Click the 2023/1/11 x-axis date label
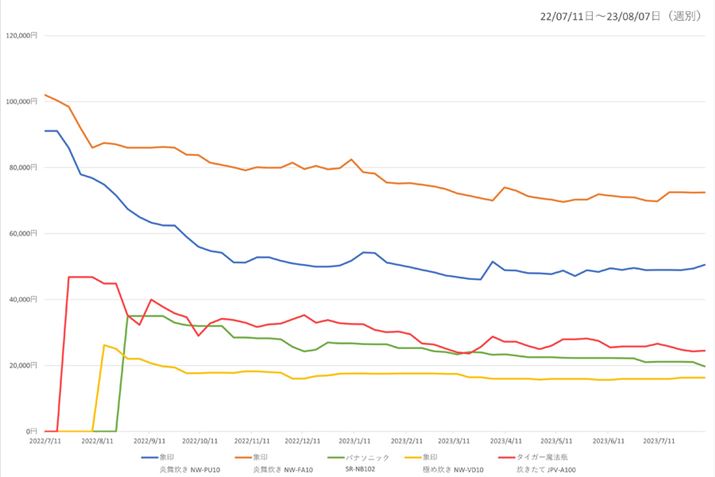Image resolution: width=715 pixels, height=477 pixels. click(356, 439)
